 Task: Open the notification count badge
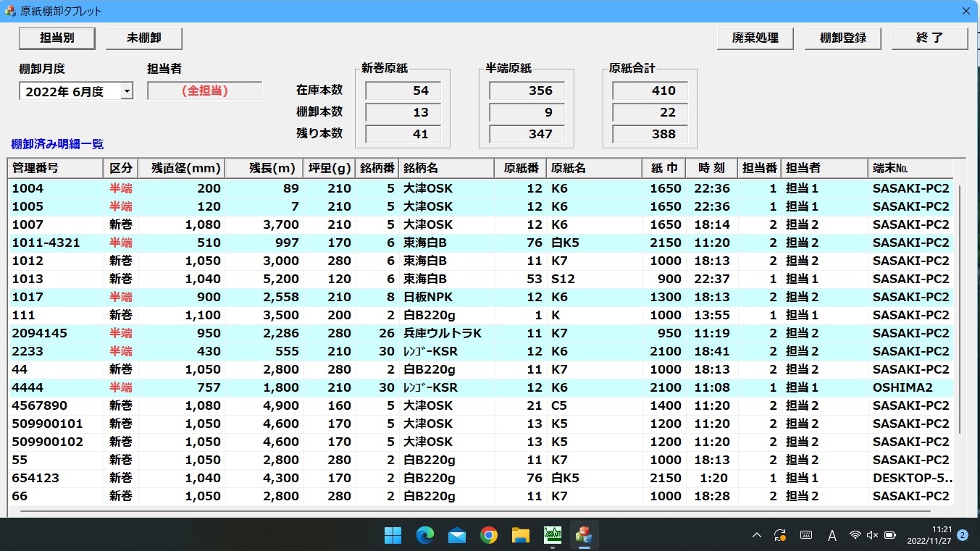[x=963, y=535]
